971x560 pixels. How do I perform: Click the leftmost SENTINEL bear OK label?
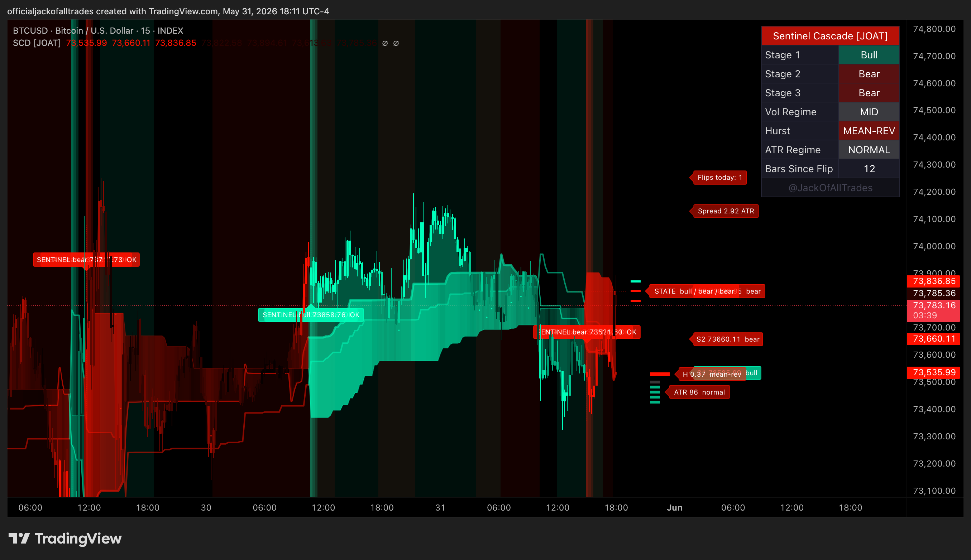(86, 260)
